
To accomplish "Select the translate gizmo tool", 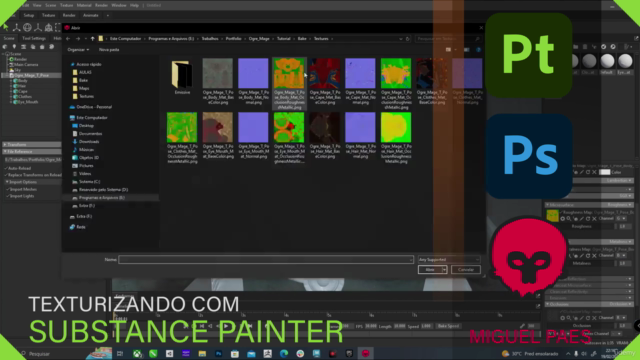I will [16, 27].
